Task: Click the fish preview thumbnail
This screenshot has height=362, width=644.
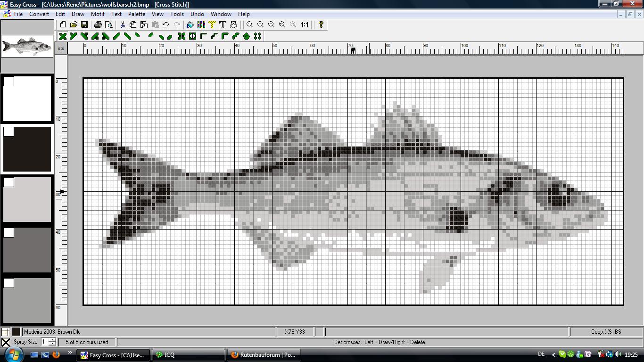Action: tap(27, 46)
